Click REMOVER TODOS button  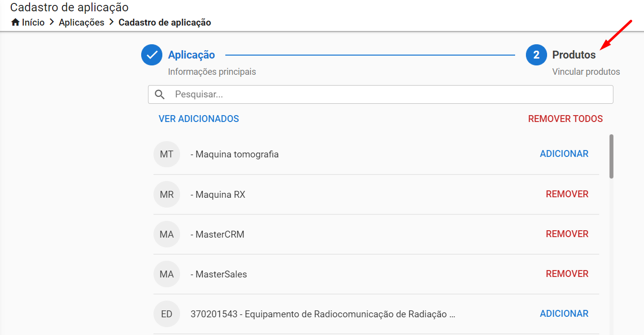565,119
